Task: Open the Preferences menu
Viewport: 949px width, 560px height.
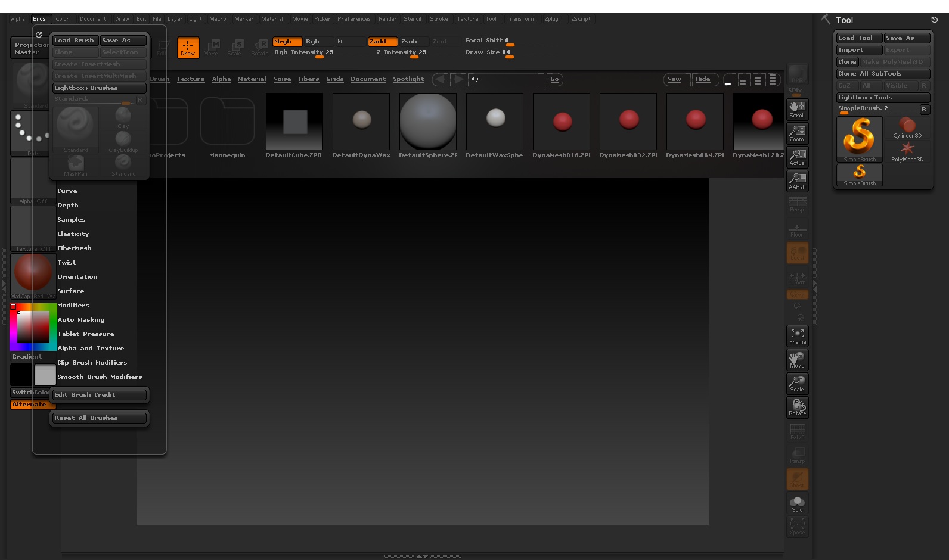Action: pyautogui.click(x=354, y=19)
